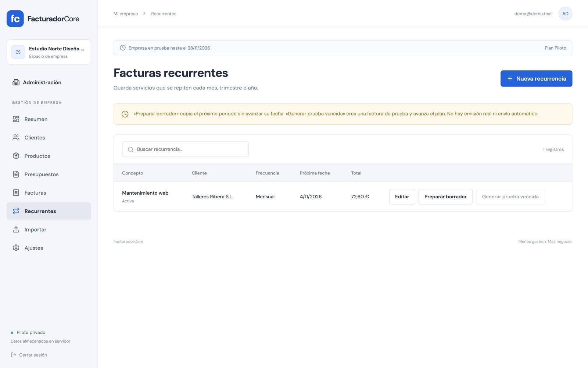588x368 pixels.
Task: Open the Productos section
Action: pos(49,156)
